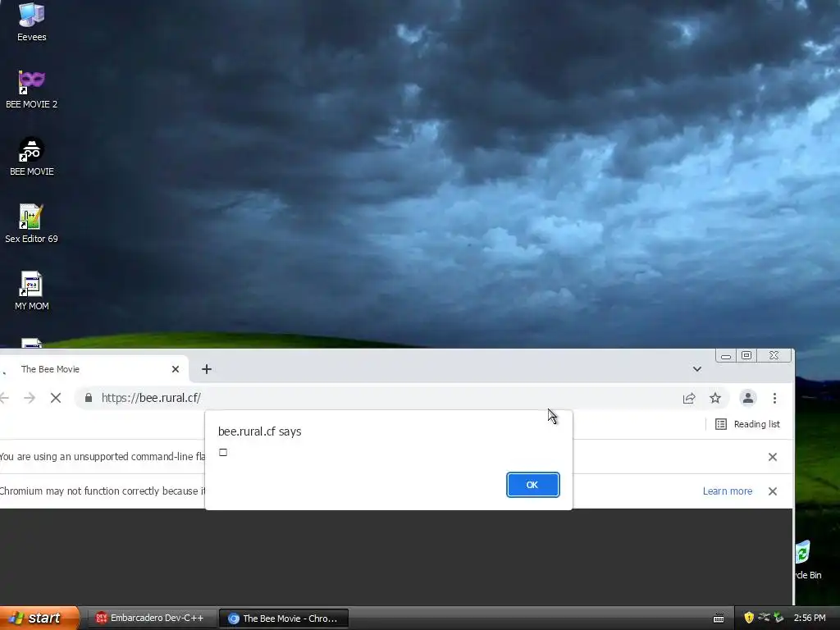840x630 pixels.
Task: Select The Bee Movie browser tab
Action: coord(94,369)
